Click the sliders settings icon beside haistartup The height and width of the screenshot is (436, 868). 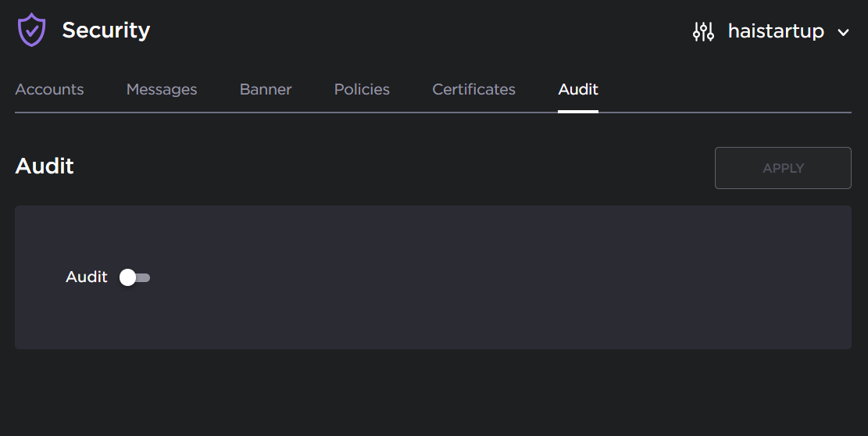tap(703, 31)
